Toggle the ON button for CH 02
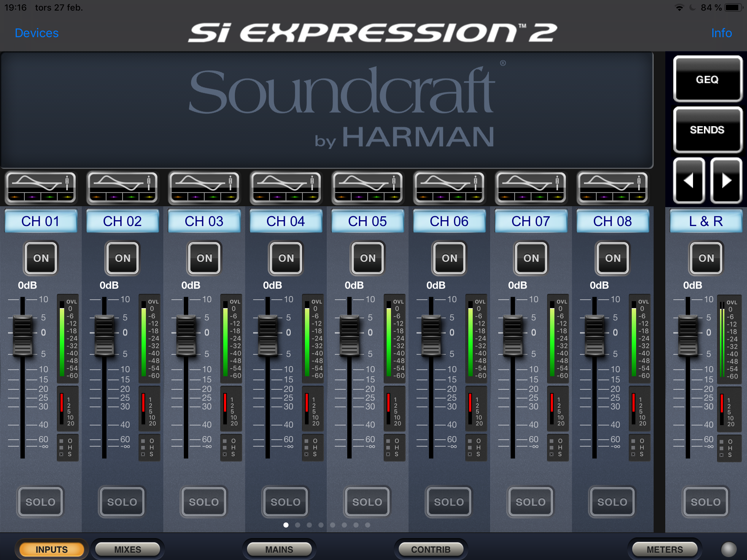Image resolution: width=747 pixels, height=560 pixels. (123, 258)
